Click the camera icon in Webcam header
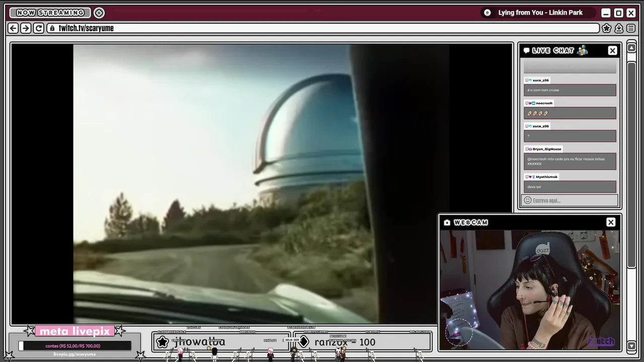Screen dimensions: 644x362 coord(447,222)
